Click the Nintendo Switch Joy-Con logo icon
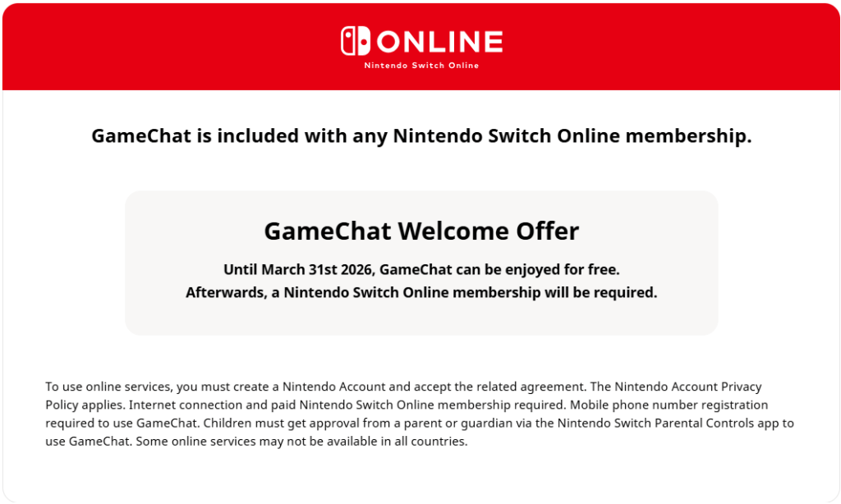 coord(356,41)
